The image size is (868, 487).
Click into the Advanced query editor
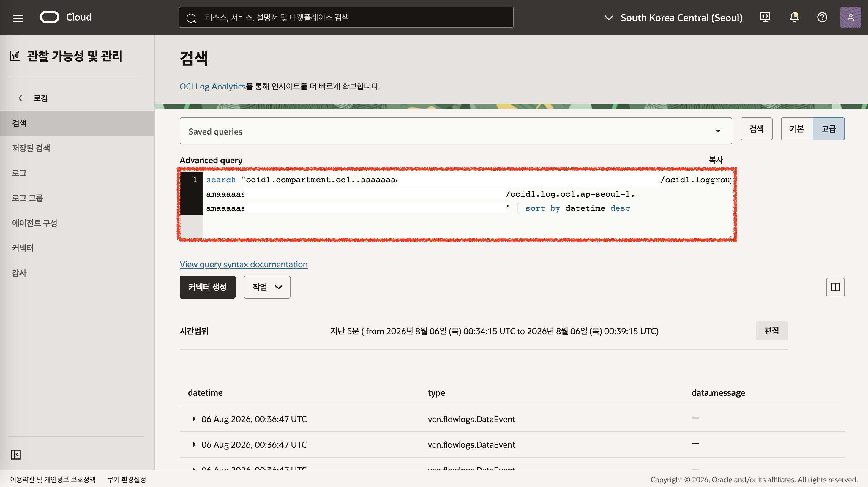(x=456, y=205)
